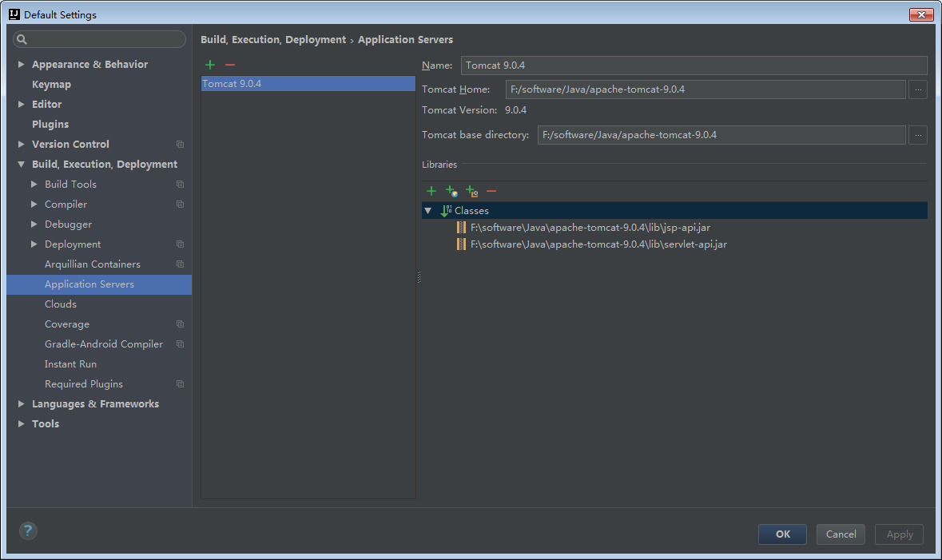Remove the selected application server
This screenshot has width=942, height=560.
[230, 64]
